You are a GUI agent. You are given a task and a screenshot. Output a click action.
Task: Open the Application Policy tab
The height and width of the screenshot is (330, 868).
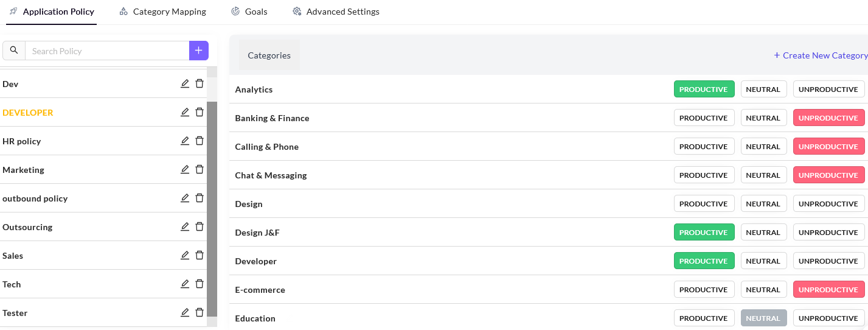point(52,12)
